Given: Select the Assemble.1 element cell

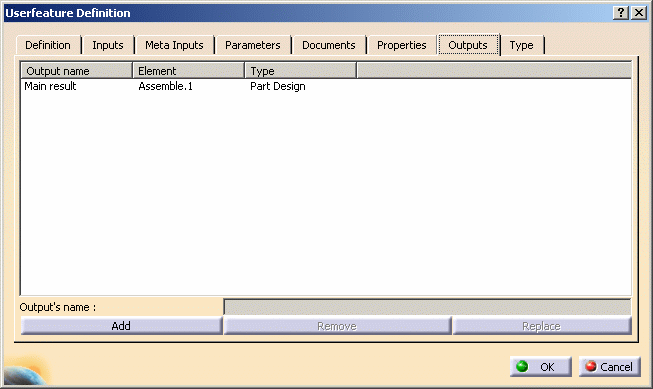Looking at the screenshot, I should (165, 86).
